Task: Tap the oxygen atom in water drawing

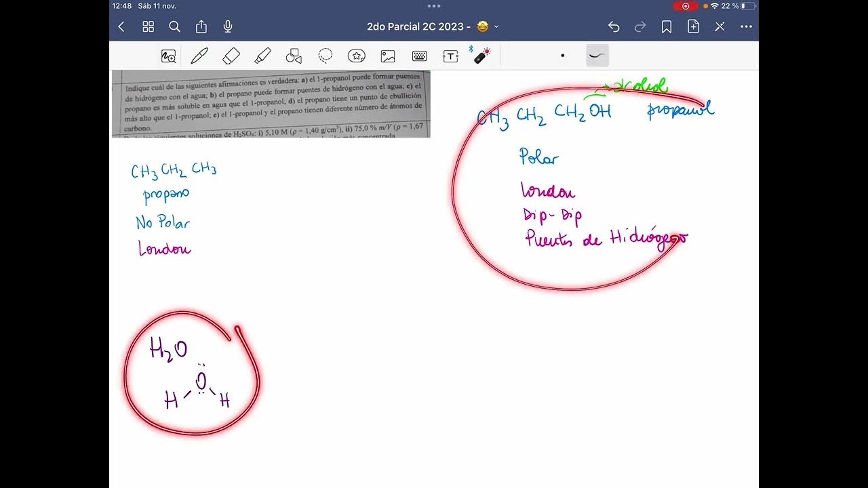Action: point(201,382)
